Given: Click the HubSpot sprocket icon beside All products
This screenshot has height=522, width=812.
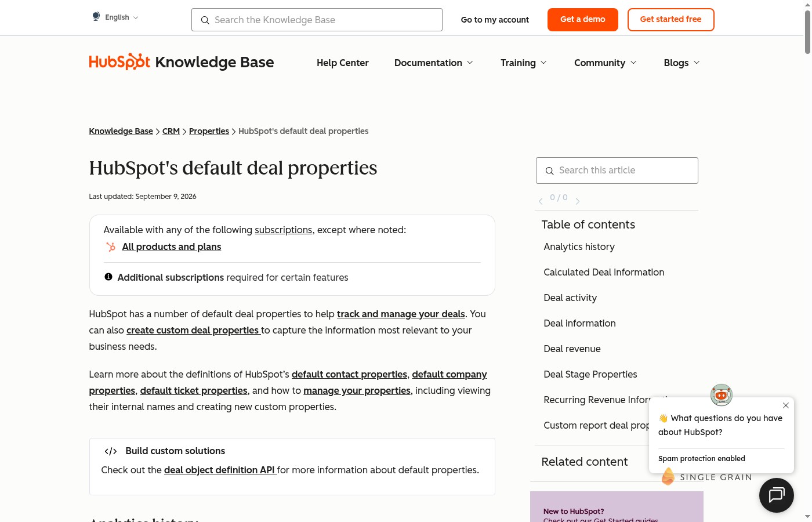Looking at the screenshot, I should pos(111,247).
